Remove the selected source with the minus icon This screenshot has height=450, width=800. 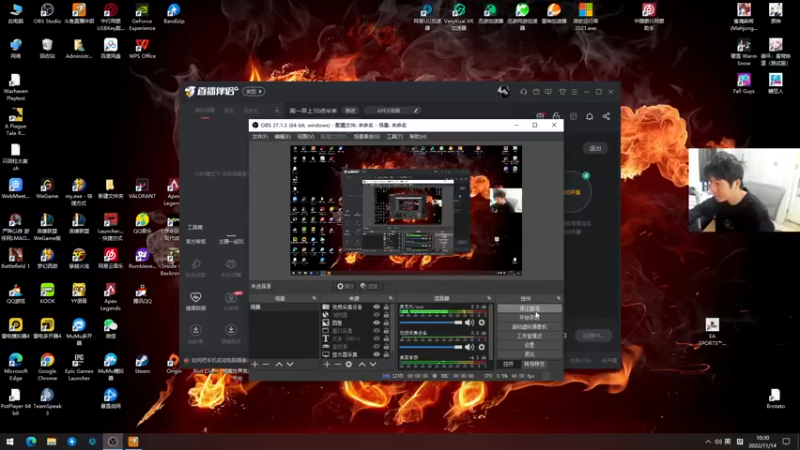click(338, 364)
